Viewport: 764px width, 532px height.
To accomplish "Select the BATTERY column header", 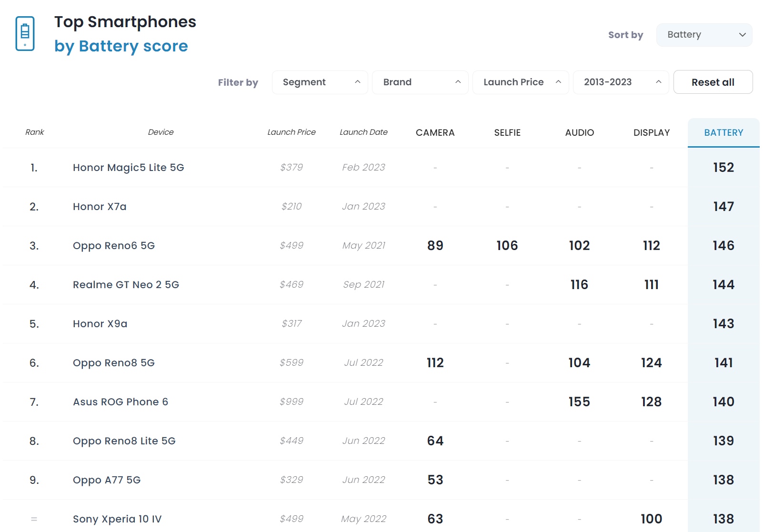I will [724, 132].
